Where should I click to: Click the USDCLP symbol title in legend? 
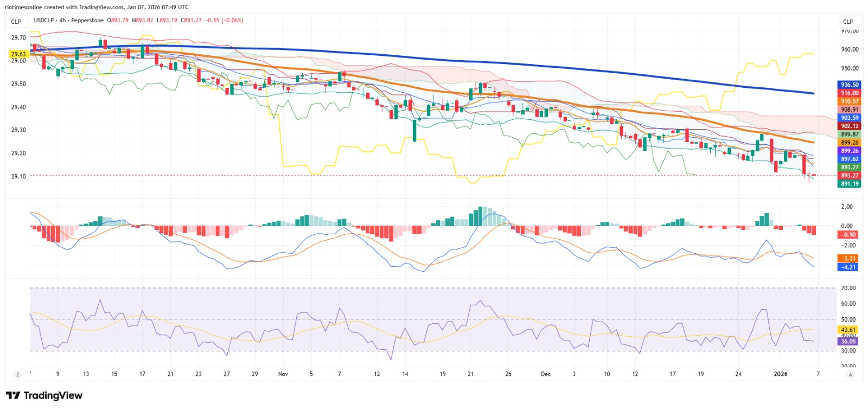[44, 20]
